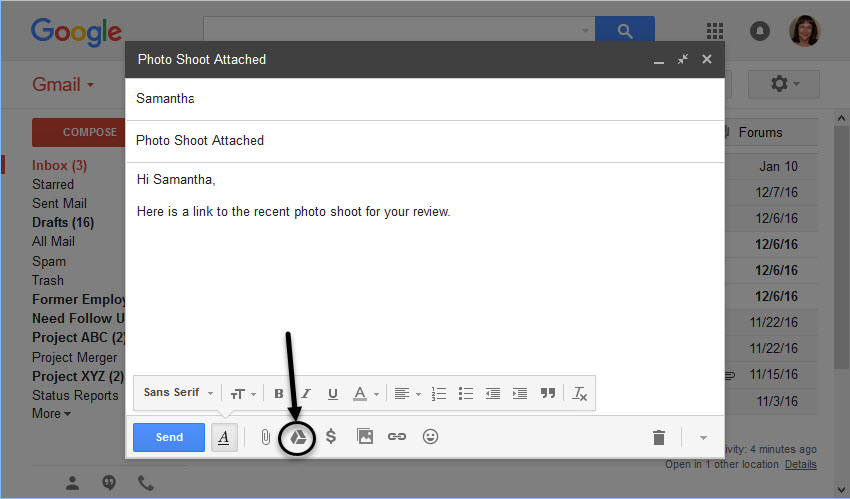Viewport: 850px width, 499px height.
Task: Insert numbered list
Action: (x=439, y=393)
